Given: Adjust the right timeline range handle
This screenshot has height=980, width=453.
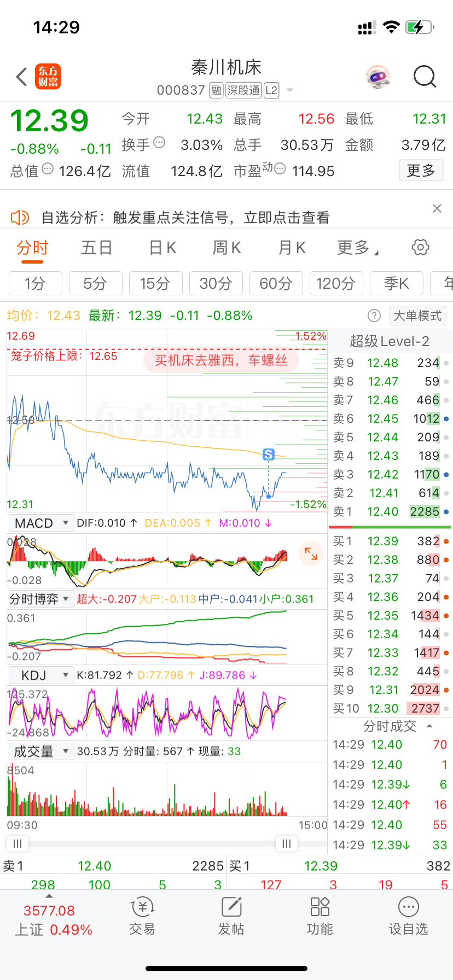Looking at the screenshot, I should [x=286, y=844].
